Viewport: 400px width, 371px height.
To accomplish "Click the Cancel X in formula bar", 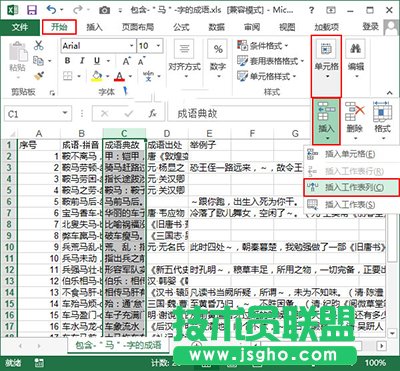I will (105, 114).
